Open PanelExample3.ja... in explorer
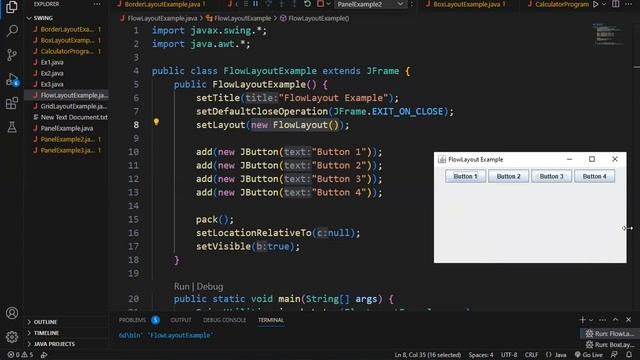 [x=67, y=150]
